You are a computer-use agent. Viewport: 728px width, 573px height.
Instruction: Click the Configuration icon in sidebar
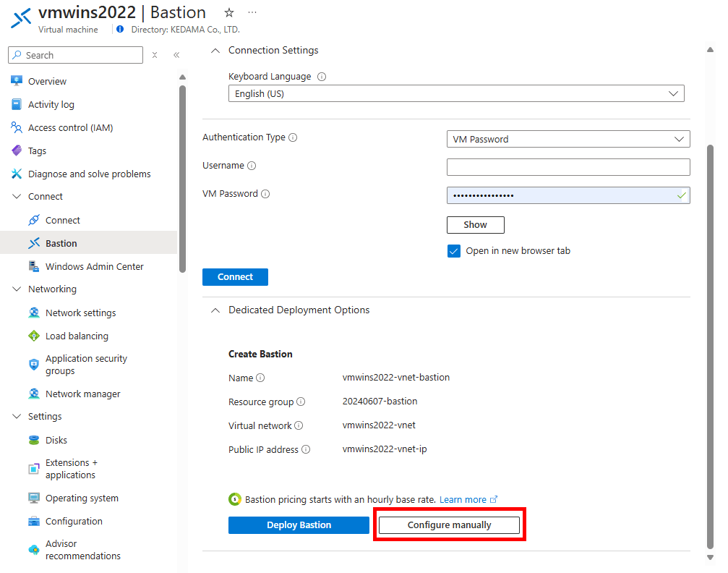pyautogui.click(x=34, y=521)
